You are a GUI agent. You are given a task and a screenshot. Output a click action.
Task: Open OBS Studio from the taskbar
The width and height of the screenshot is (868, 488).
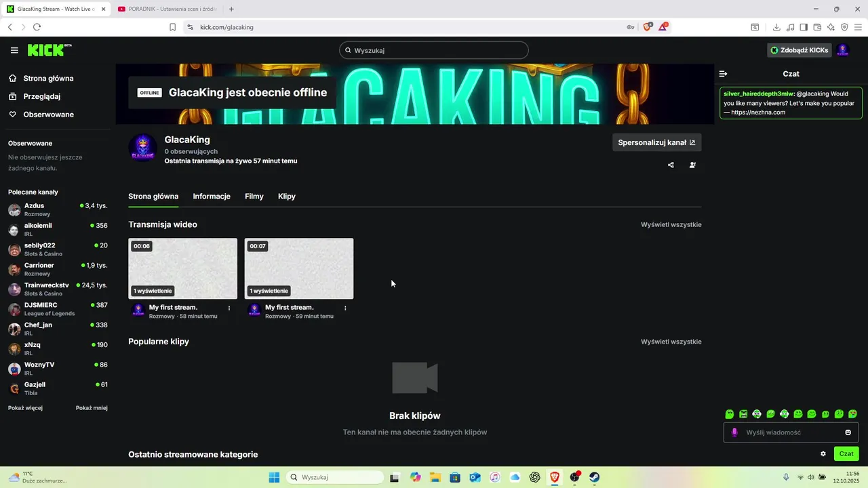pos(574,477)
